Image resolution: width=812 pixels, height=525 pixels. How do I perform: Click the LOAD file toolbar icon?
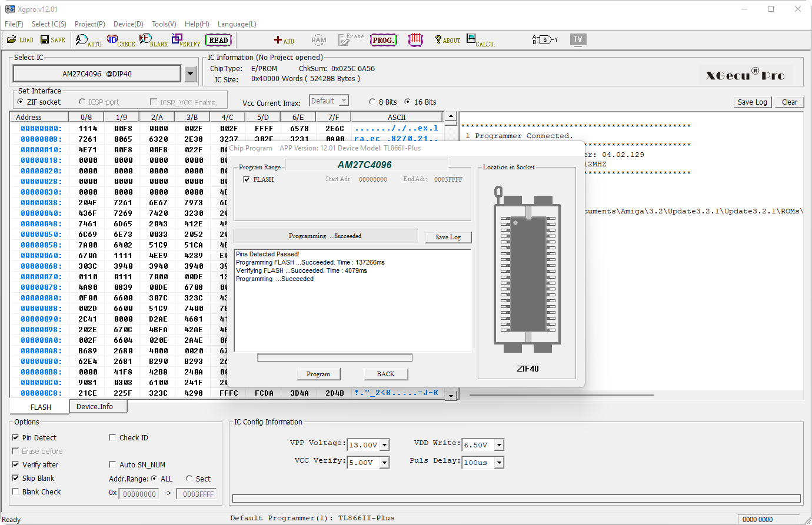click(20, 39)
